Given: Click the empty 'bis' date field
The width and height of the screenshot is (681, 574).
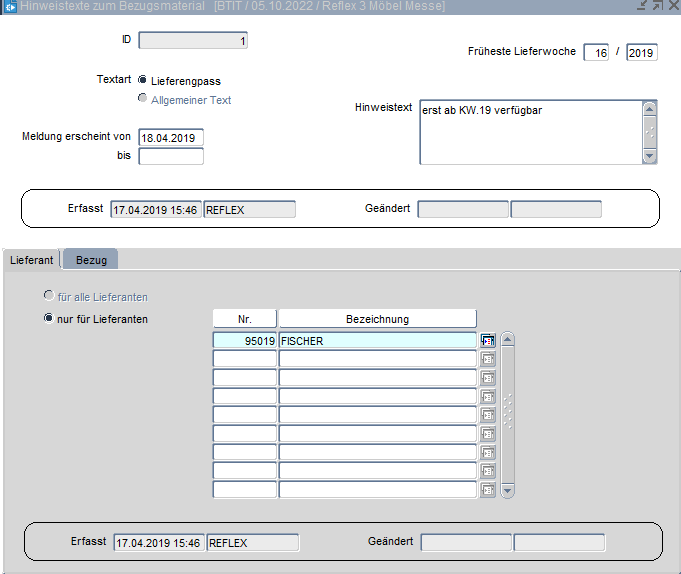Looking at the screenshot, I should coord(171,156).
